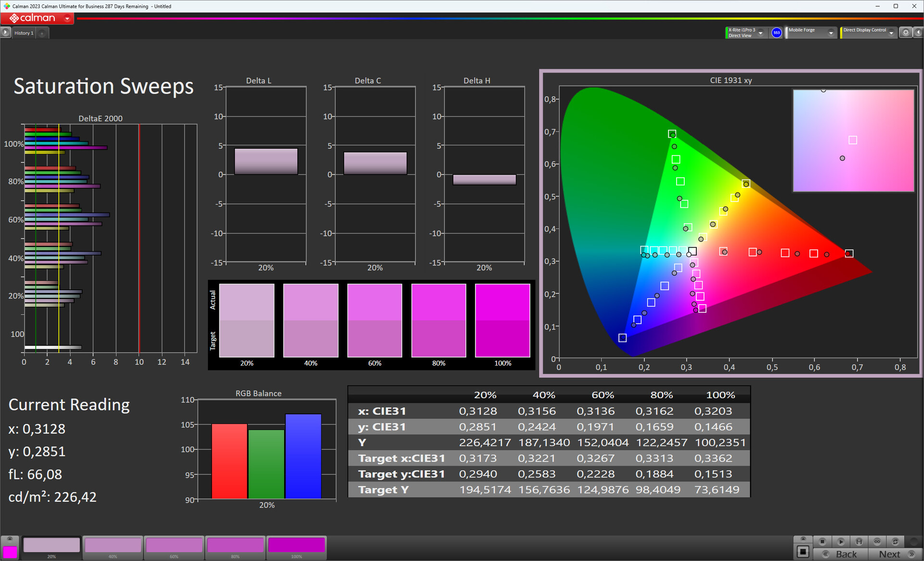Expand the up arrow above the square stop icon
Image resolution: width=924 pixels, height=561 pixels.
click(x=803, y=539)
